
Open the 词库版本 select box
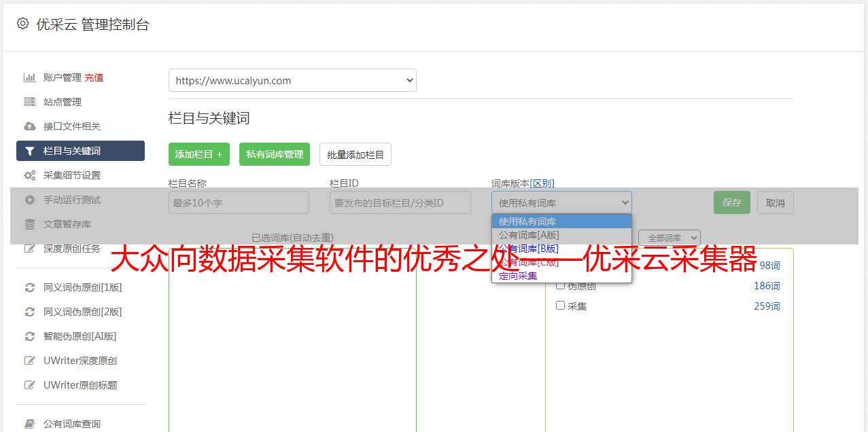tap(561, 202)
